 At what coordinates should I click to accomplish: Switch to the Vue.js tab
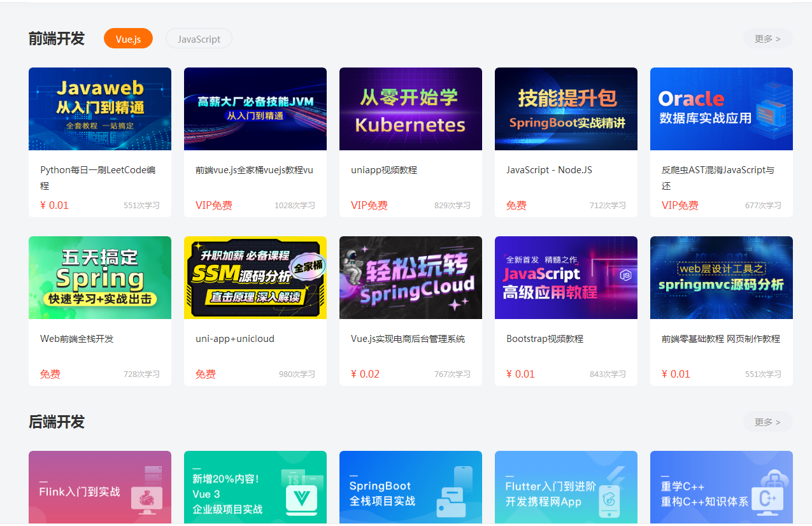pos(128,39)
